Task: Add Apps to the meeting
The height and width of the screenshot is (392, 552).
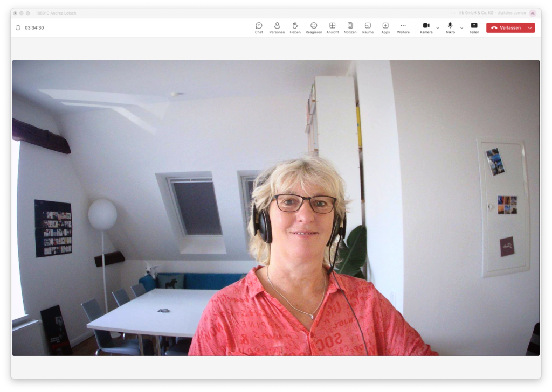Action: click(x=385, y=28)
